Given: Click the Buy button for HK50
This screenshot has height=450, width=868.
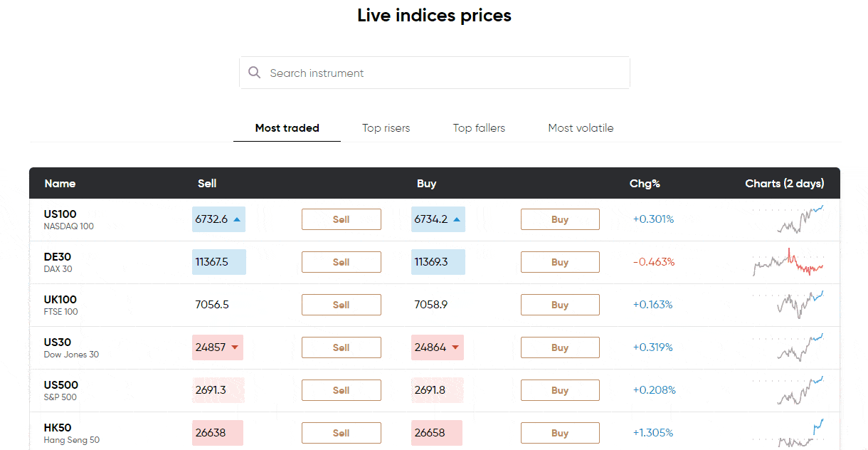Looking at the screenshot, I should [560, 433].
